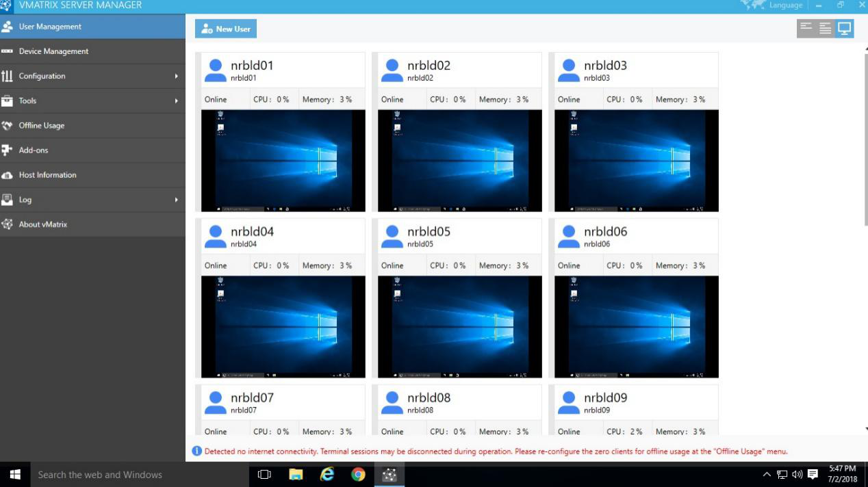
Task: Click nrbld09 user avatar icon
Action: (569, 402)
